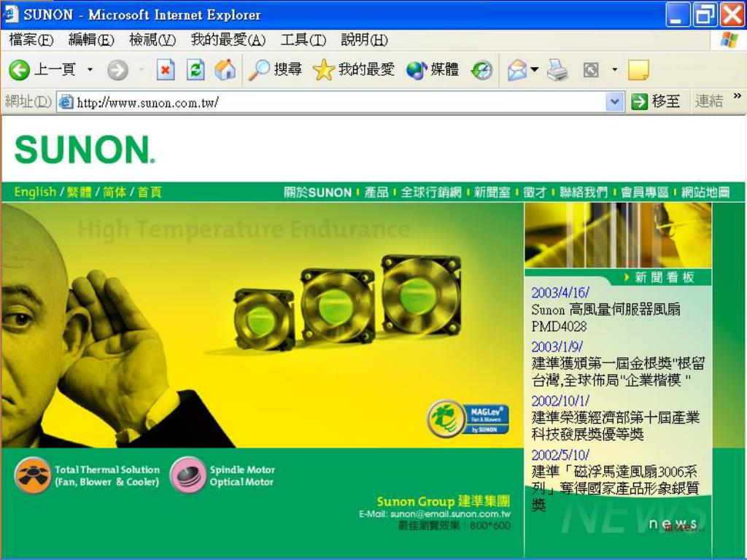Open 關於SUNON nav link

[318, 192]
